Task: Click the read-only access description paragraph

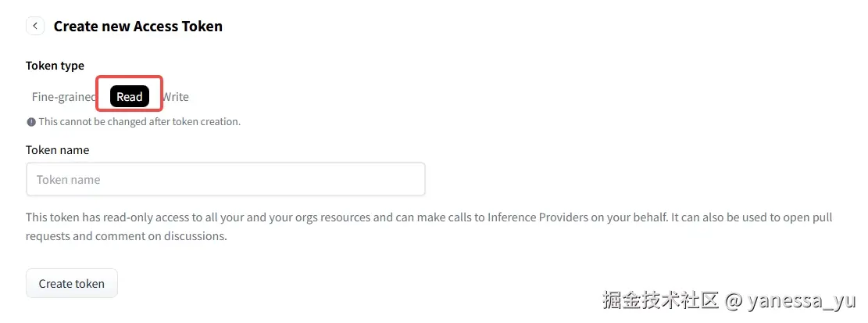Action: (x=429, y=227)
